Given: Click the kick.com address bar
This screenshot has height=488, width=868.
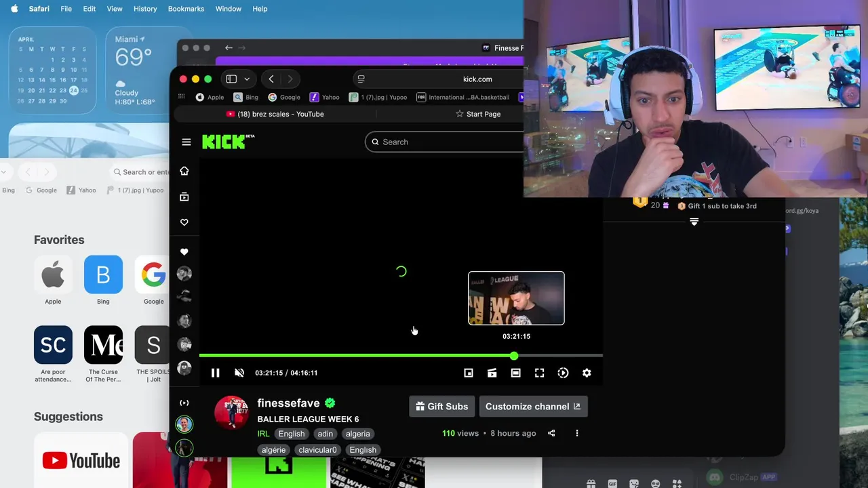Looking at the screenshot, I should pyautogui.click(x=438, y=79).
